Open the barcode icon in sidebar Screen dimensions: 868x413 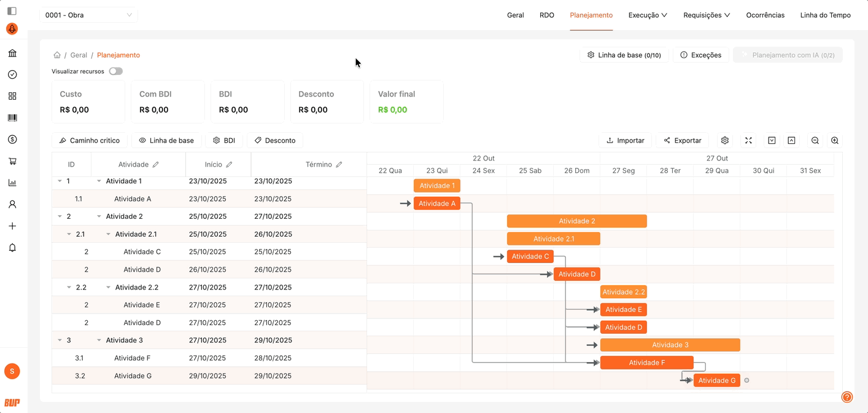(12, 118)
